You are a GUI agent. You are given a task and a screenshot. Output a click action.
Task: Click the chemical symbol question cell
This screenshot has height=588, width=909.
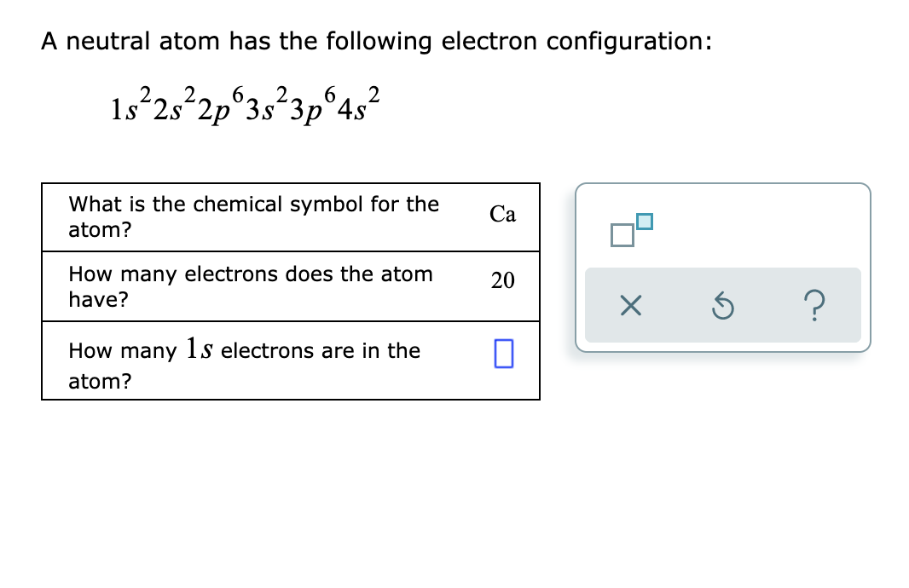coord(253,216)
